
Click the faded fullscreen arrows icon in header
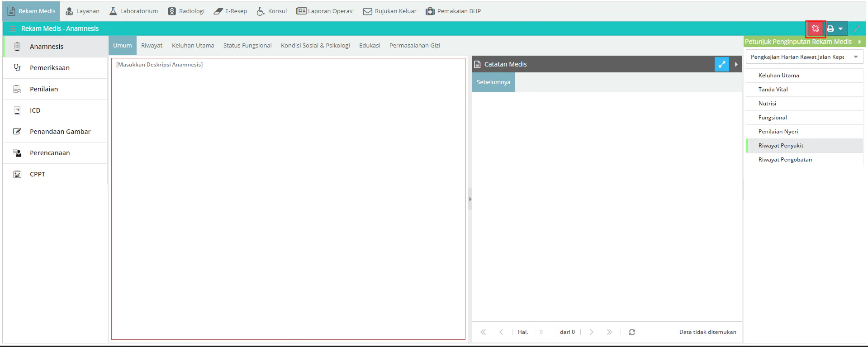point(856,29)
